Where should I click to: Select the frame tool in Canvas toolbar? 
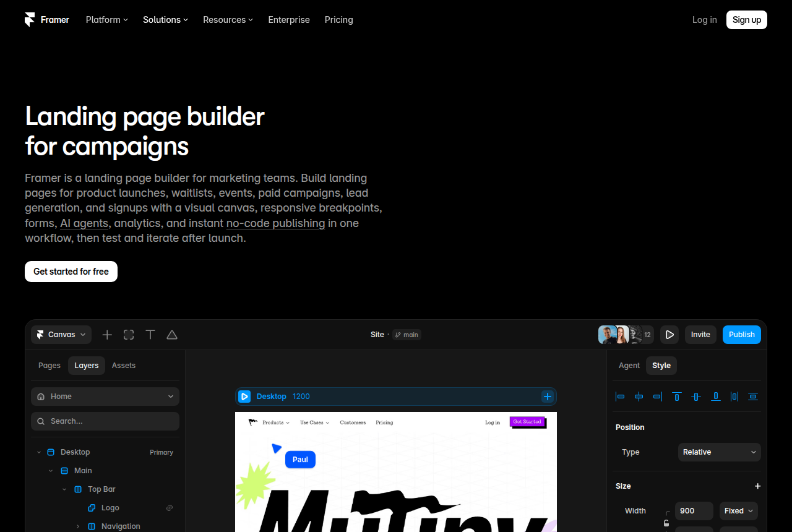[x=129, y=335]
